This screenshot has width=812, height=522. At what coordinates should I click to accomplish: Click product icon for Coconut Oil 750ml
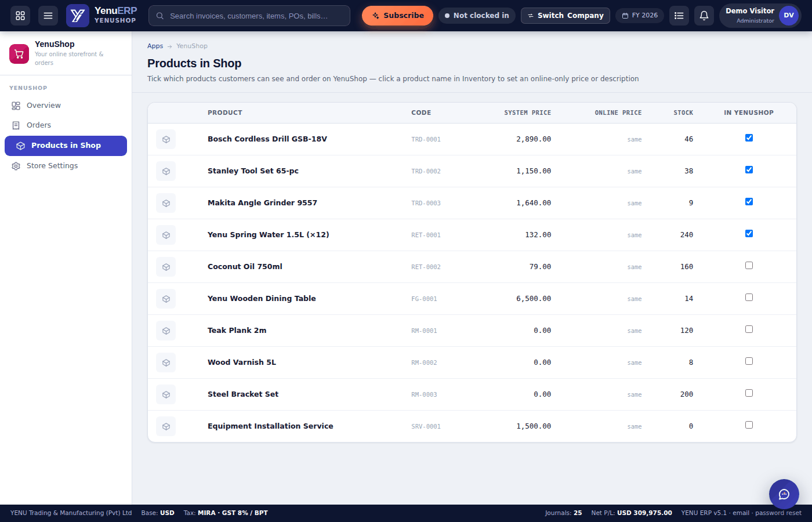point(166,267)
